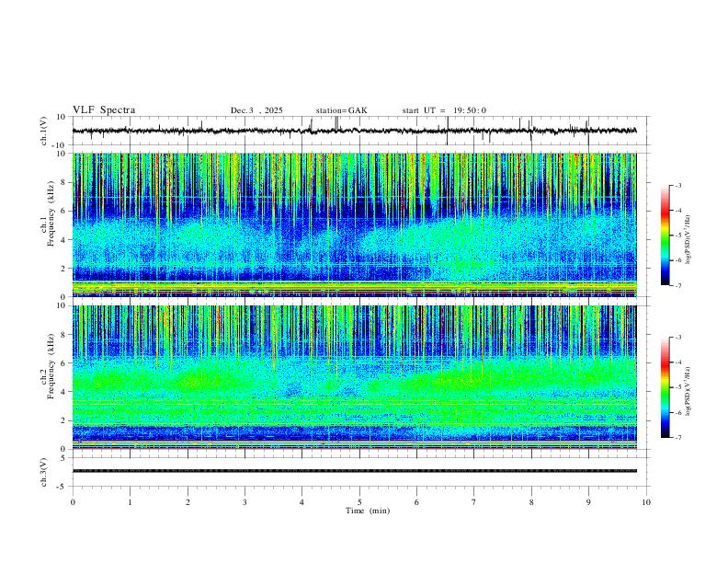Select the "ch.1(V)" axis label
The image size is (728, 563).
pyautogui.click(x=44, y=131)
